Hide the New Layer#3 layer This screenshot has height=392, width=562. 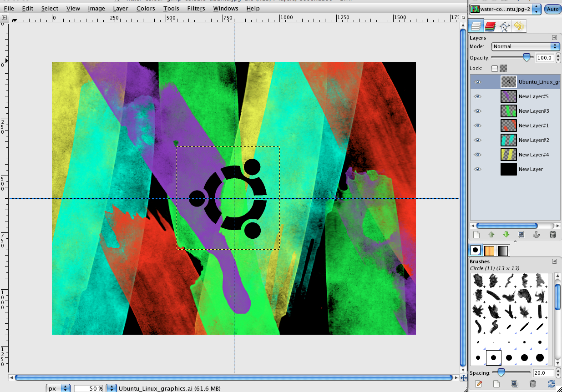(477, 111)
